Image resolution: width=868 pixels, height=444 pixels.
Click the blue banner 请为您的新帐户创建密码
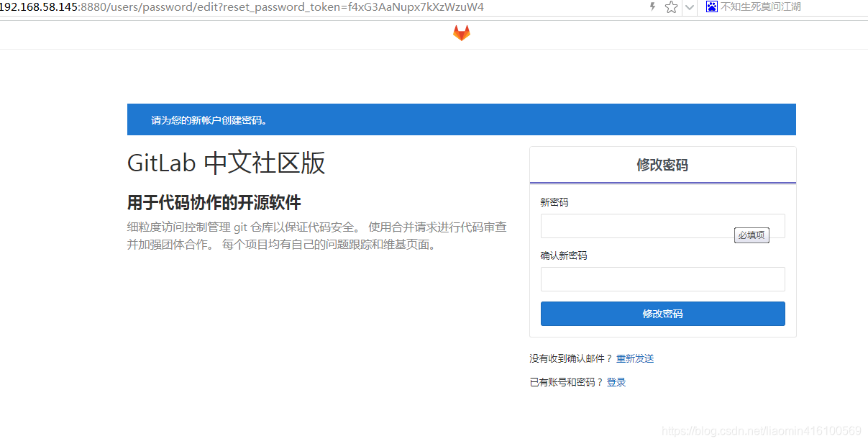461,119
